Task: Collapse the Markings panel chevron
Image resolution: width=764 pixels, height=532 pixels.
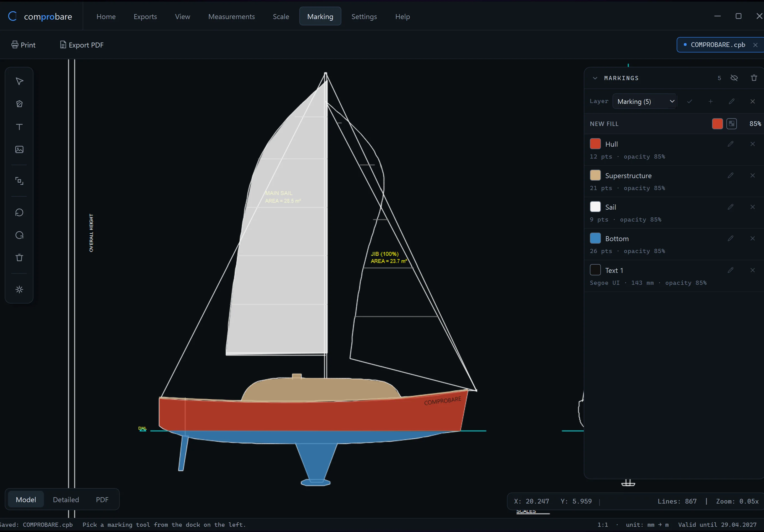Action: tap(595, 78)
